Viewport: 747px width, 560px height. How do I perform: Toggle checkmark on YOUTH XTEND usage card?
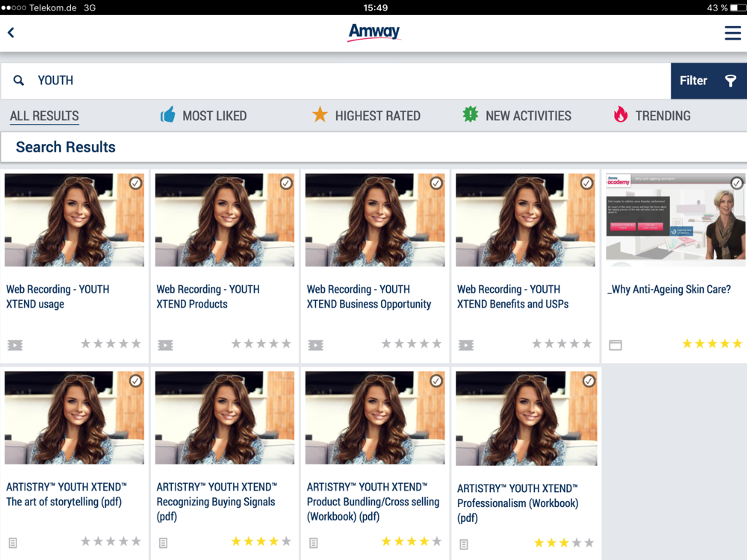pyautogui.click(x=136, y=183)
